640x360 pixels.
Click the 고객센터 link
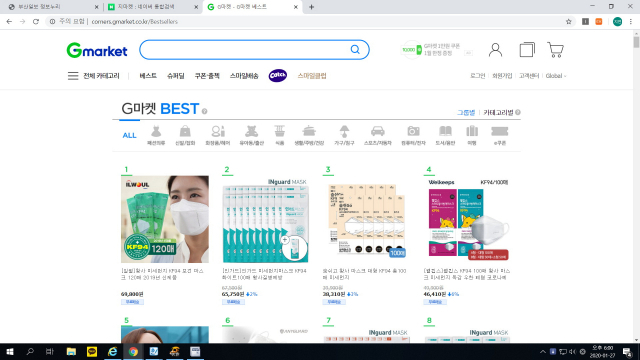click(x=529, y=76)
